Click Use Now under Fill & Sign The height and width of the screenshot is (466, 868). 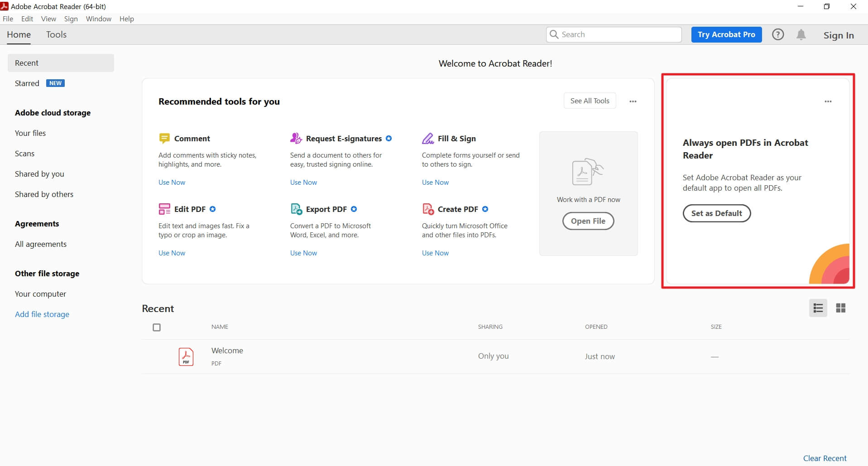435,182
